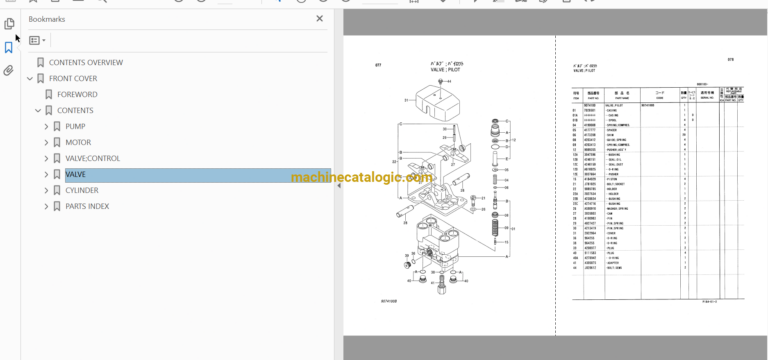
Task: Expand the PUMP bookmark
Action: point(47,126)
